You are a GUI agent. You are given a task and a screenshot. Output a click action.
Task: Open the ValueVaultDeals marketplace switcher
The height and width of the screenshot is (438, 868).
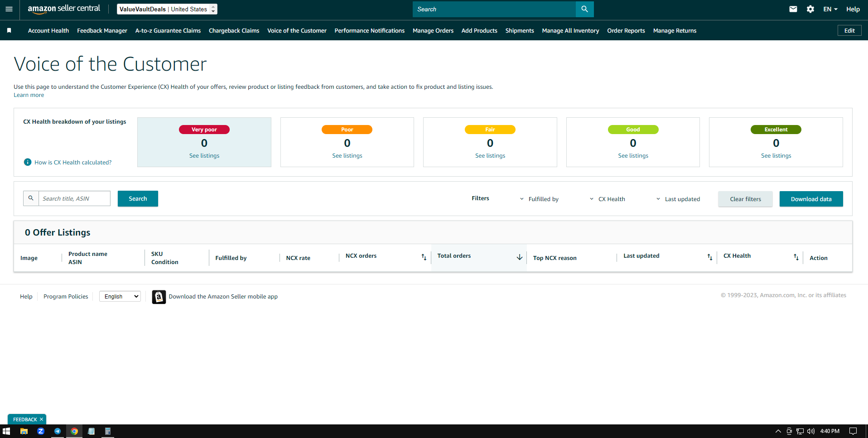[167, 9]
